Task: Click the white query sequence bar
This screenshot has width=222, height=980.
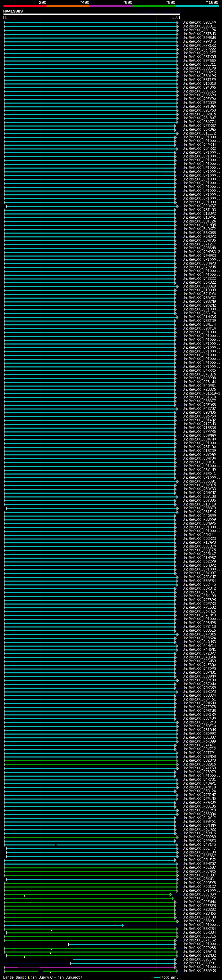Action: pyautogui.click(x=92, y=15)
